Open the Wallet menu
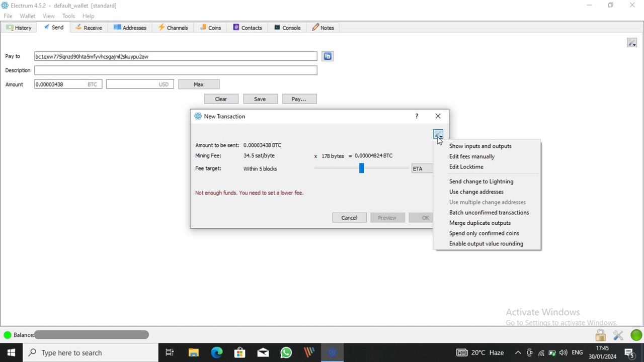Image resolution: width=644 pixels, height=362 pixels. pos(28,16)
